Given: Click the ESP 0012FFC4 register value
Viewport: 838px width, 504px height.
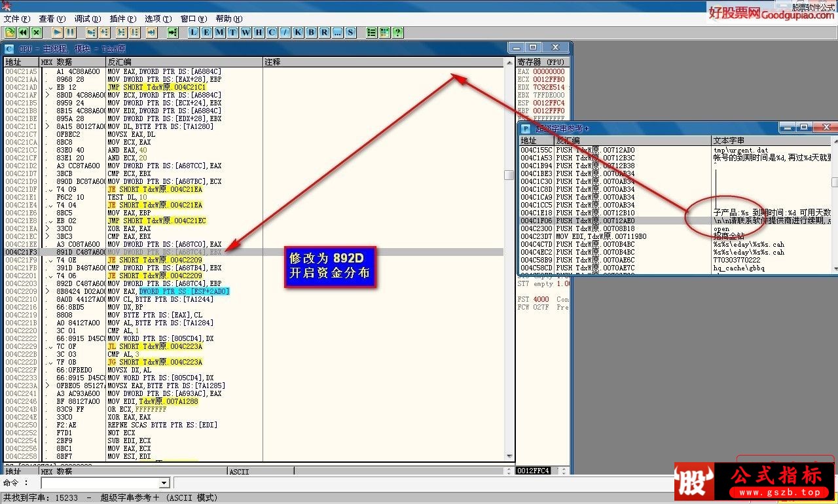Looking at the screenshot, I should (549, 103).
